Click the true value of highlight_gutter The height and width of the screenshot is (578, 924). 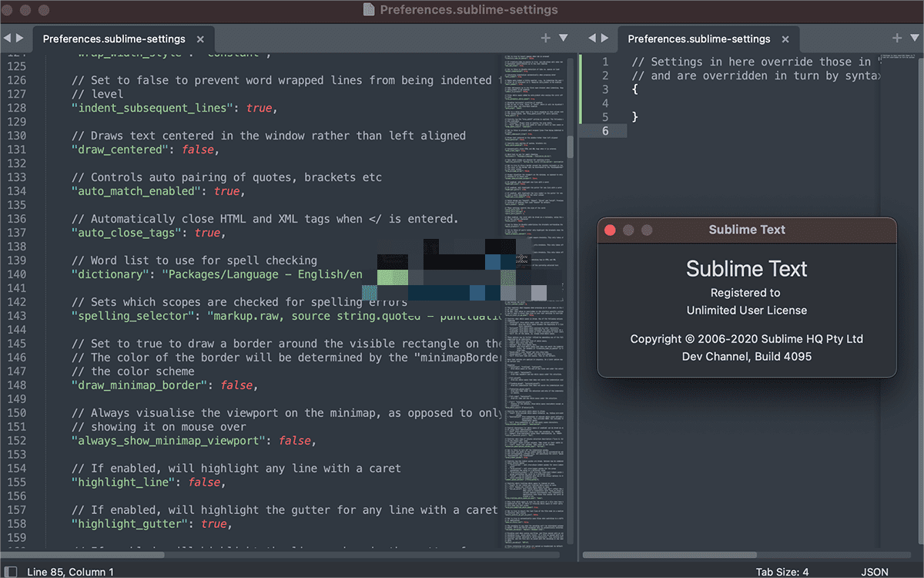[x=215, y=524]
